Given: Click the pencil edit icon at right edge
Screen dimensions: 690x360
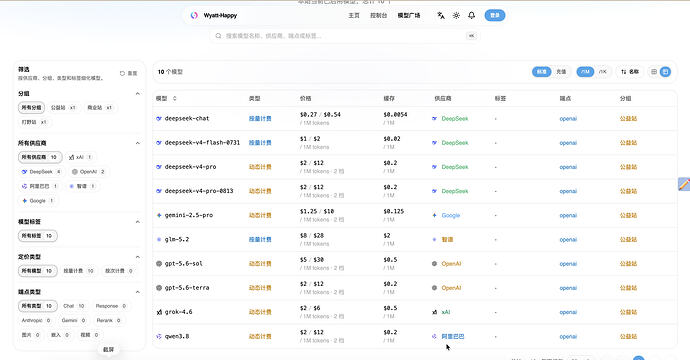Looking at the screenshot, I should pyautogui.click(x=684, y=184).
